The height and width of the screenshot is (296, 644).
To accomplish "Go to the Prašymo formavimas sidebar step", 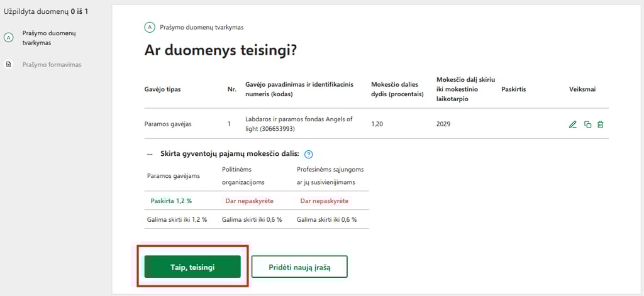I will point(52,64).
